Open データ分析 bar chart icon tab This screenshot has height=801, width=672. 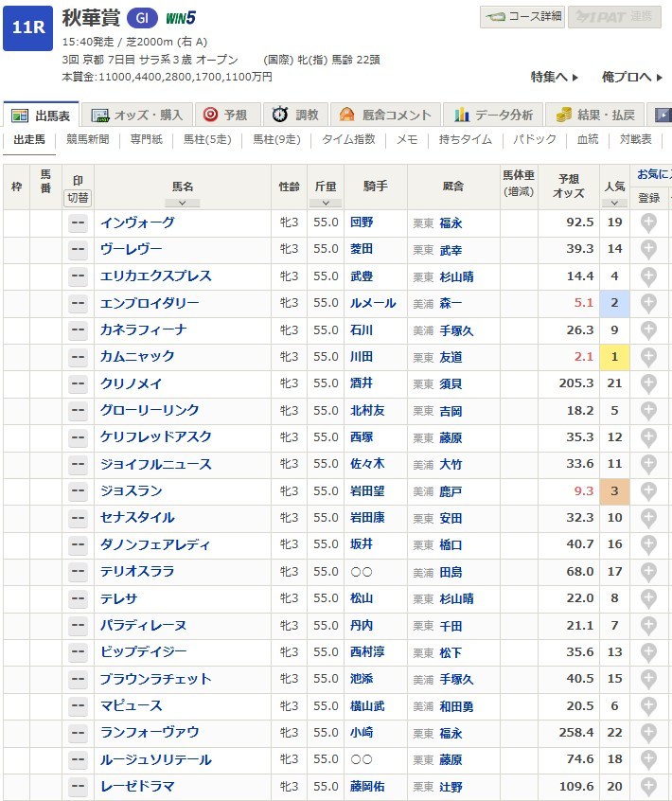pos(493,115)
